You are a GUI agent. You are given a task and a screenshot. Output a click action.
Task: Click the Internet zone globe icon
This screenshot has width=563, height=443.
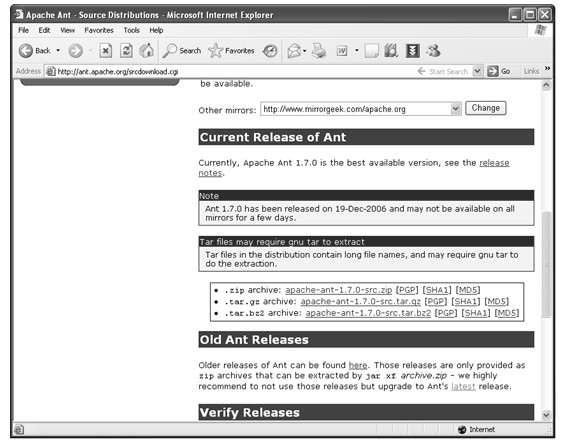[x=462, y=429]
